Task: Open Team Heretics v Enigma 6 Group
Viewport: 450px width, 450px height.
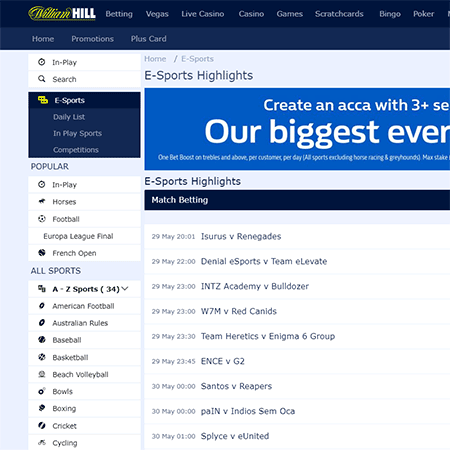Action: tap(268, 336)
